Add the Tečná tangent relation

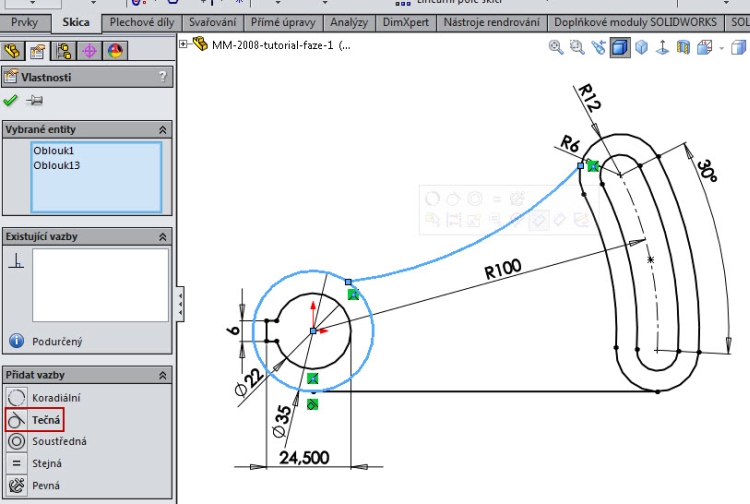tap(34, 420)
